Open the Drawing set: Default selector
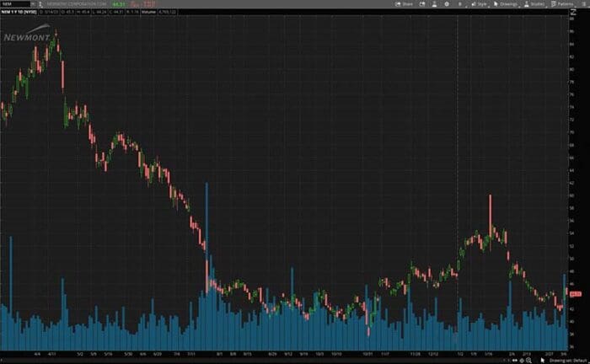 [568, 361]
